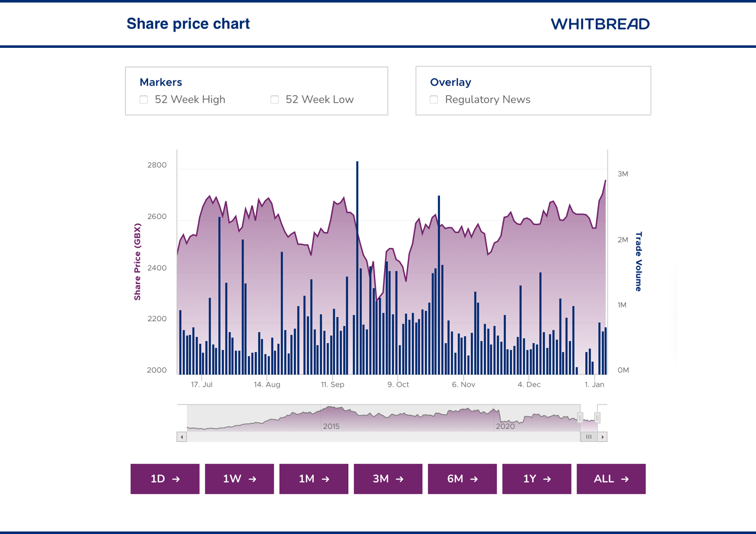756x534 pixels.
Task: Click the arrow icon inside the ALL button
Action: coord(625,479)
